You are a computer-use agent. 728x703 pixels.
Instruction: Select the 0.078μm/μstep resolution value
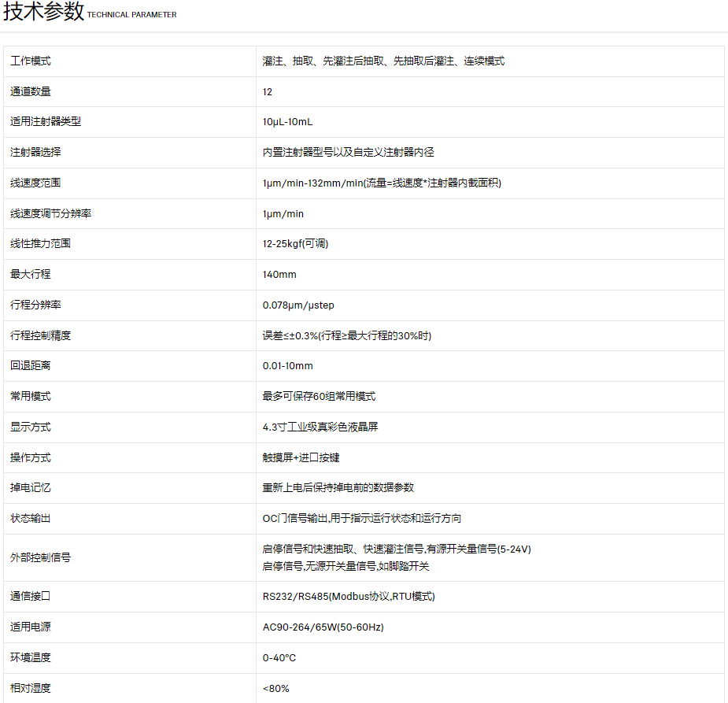tap(302, 305)
